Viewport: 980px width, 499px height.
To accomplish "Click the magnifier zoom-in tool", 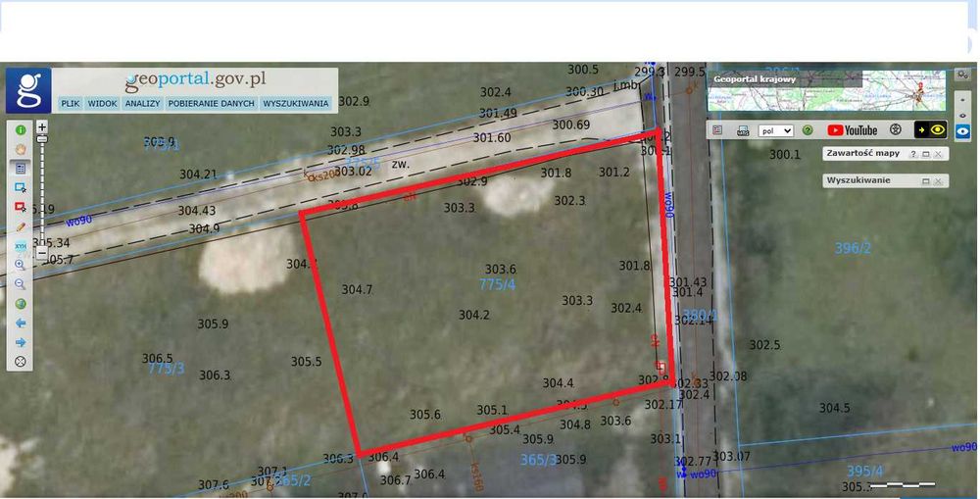I will point(20,265).
